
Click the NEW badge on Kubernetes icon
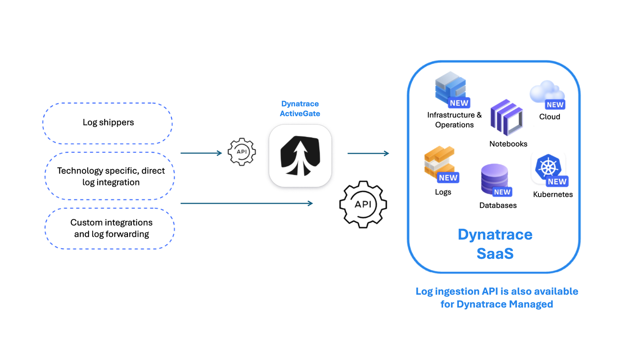pyautogui.click(x=557, y=181)
